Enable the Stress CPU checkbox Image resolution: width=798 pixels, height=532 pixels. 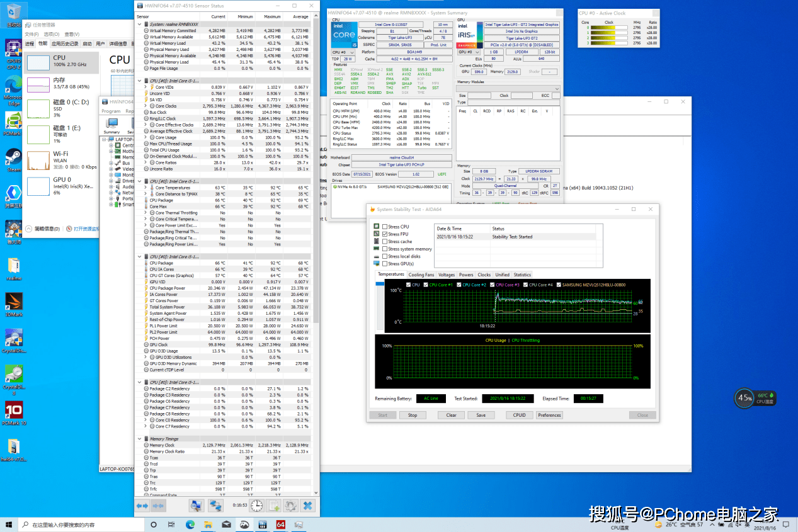coord(385,227)
